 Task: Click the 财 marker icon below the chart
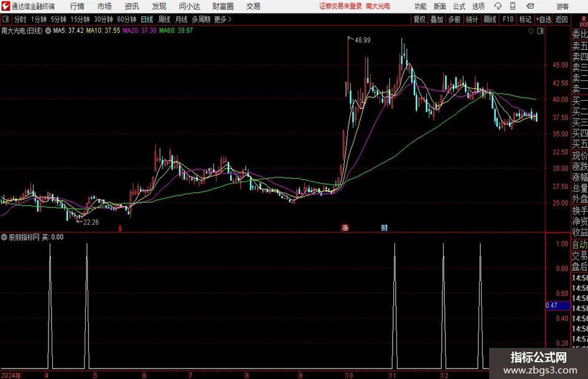click(385, 227)
